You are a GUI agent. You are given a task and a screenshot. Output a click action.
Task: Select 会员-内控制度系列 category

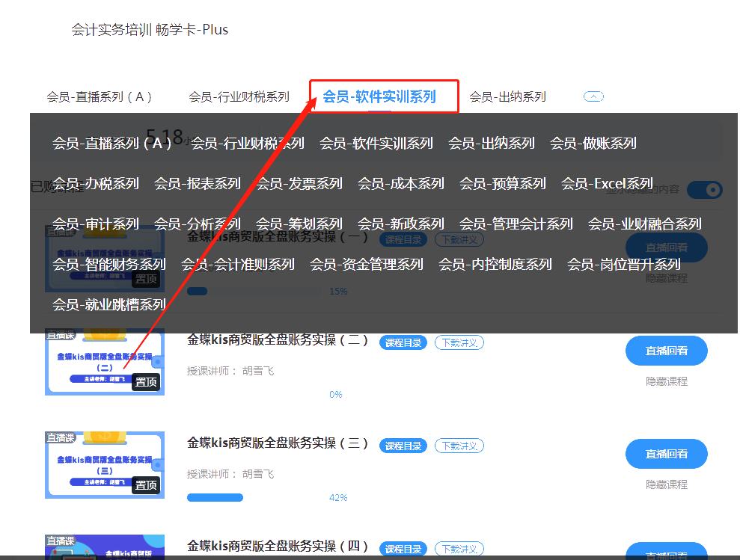point(495,264)
